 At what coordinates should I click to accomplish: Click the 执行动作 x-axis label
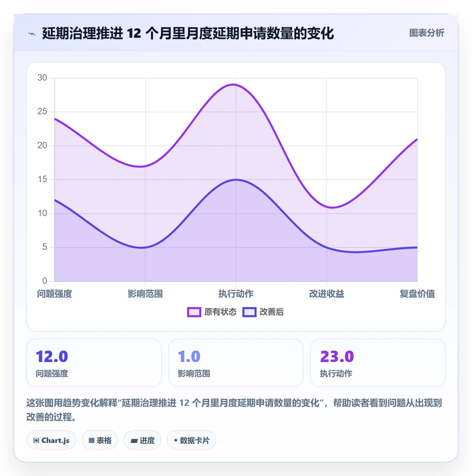coord(236,294)
